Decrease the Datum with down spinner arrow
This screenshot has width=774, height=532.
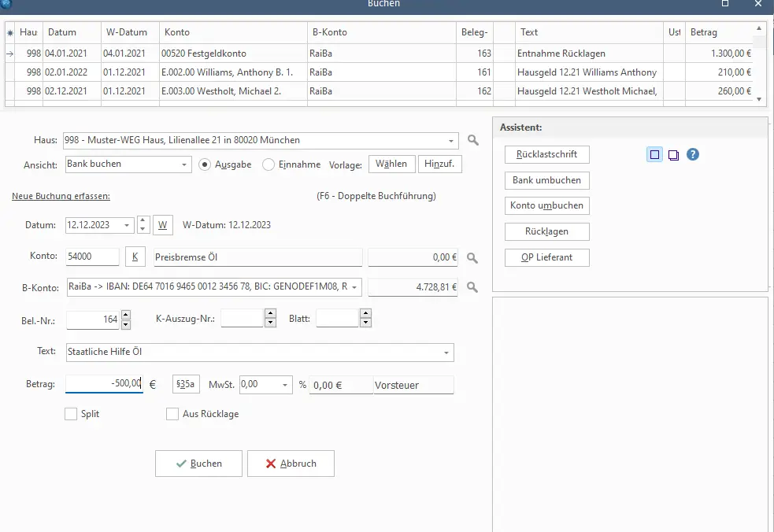(x=143, y=228)
